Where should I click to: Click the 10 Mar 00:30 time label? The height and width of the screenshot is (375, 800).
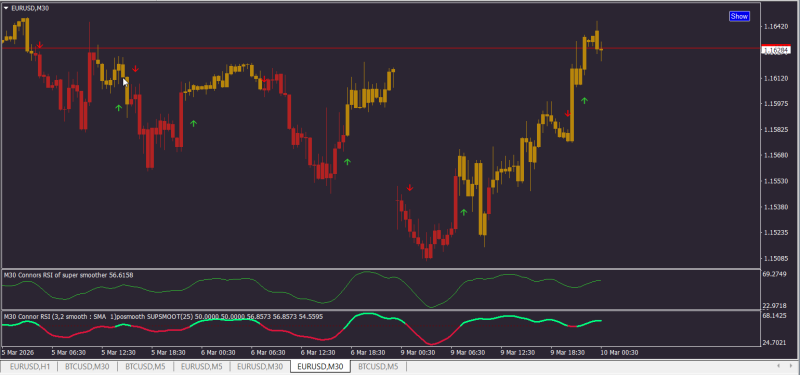[x=619, y=352]
